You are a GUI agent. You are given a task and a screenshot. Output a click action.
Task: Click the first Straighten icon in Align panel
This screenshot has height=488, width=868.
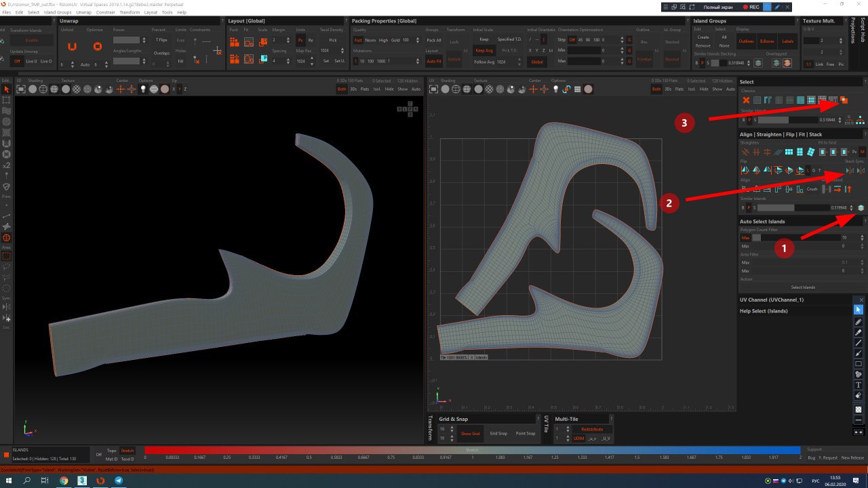[745, 152]
